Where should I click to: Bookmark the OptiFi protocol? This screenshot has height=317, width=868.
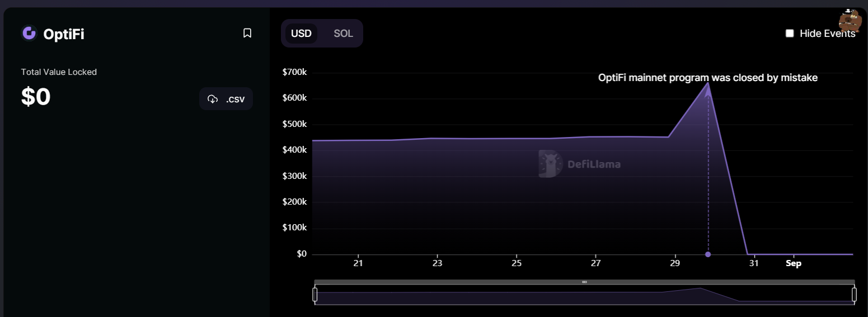point(247,34)
